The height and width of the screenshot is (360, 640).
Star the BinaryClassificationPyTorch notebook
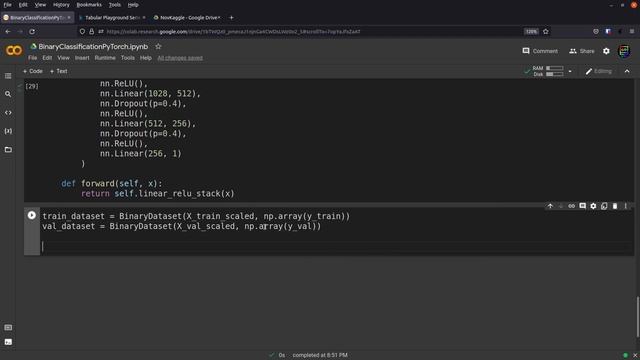pos(158,47)
